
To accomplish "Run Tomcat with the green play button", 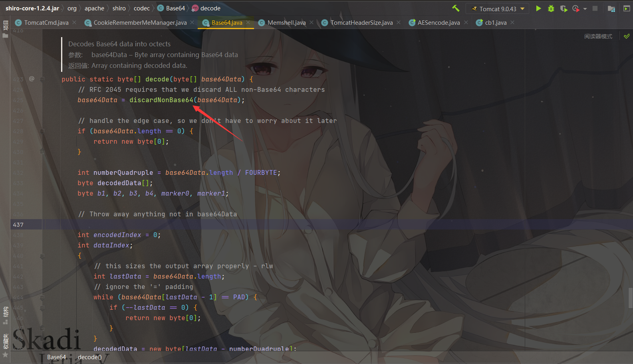I will click(x=538, y=8).
